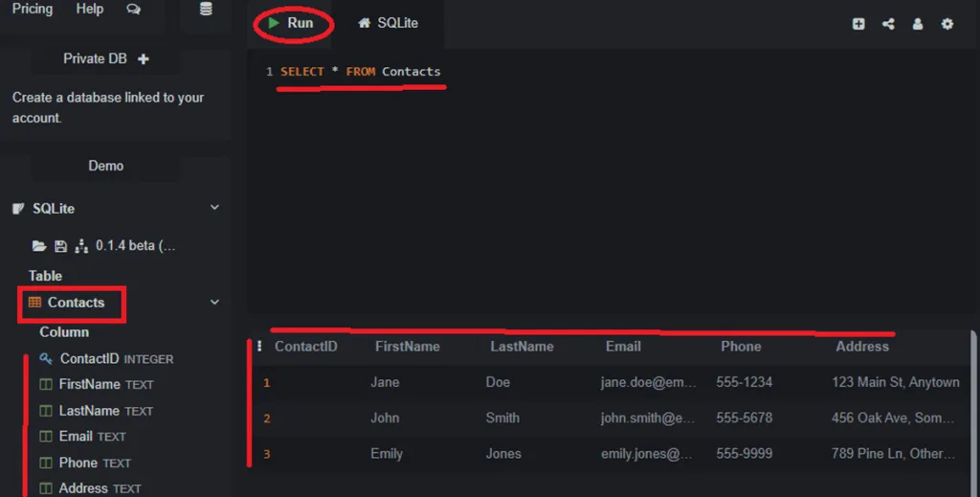
Task: Click the SQL editor query line
Action: pyautogui.click(x=360, y=72)
